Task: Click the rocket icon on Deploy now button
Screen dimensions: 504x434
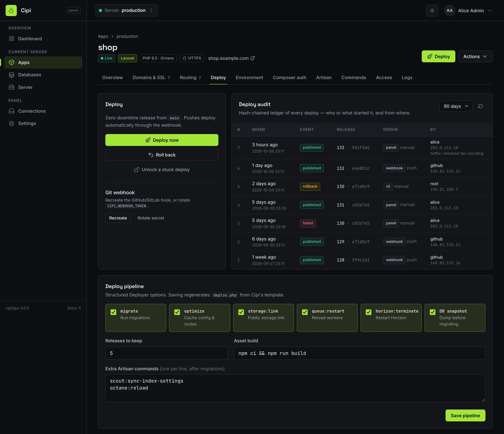Action: [x=148, y=140]
